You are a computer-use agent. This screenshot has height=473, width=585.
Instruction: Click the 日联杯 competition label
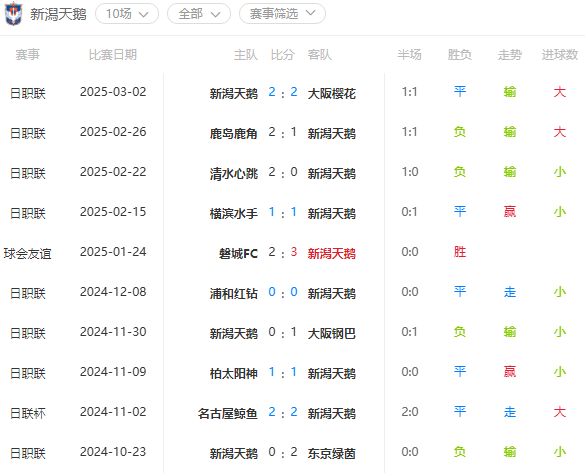click(28, 413)
